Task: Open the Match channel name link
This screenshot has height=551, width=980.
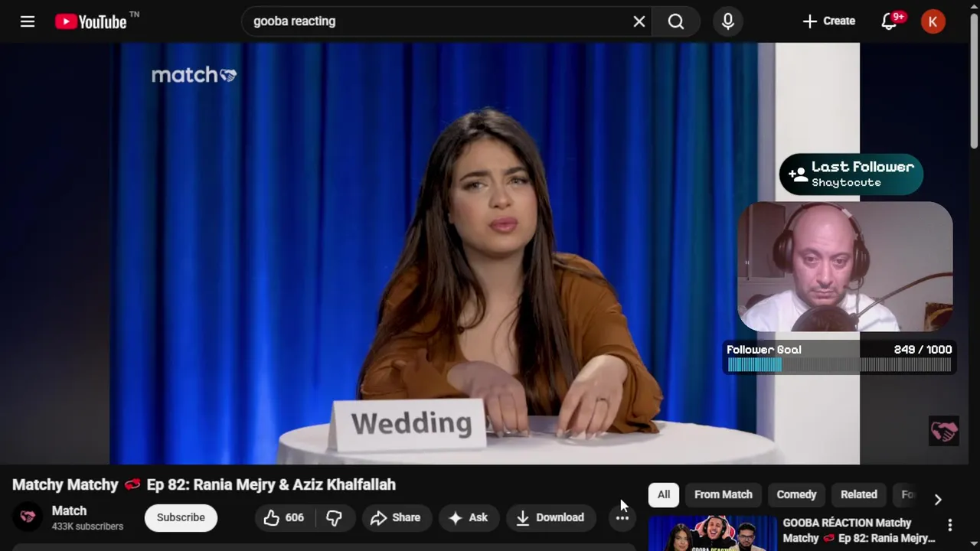Action: (x=69, y=511)
